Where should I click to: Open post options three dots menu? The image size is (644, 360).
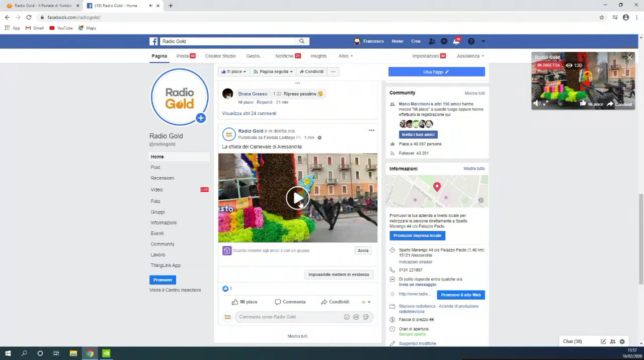pyautogui.click(x=371, y=130)
